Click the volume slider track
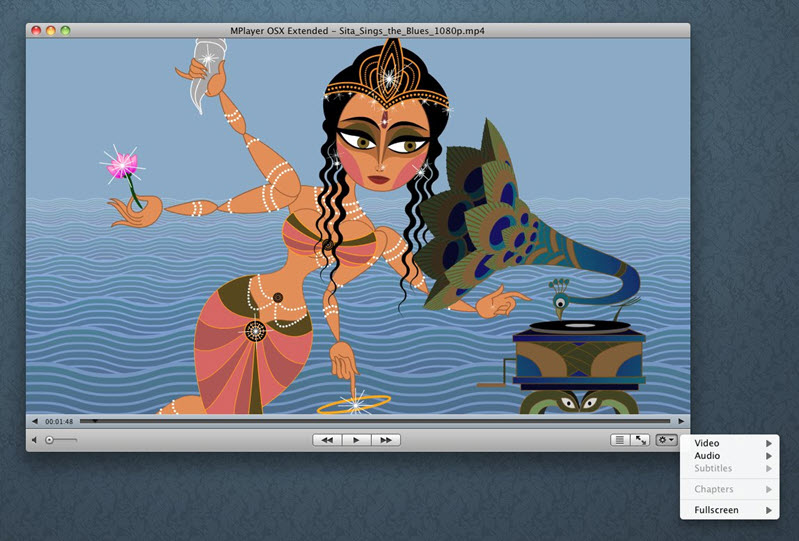 point(60,440)
